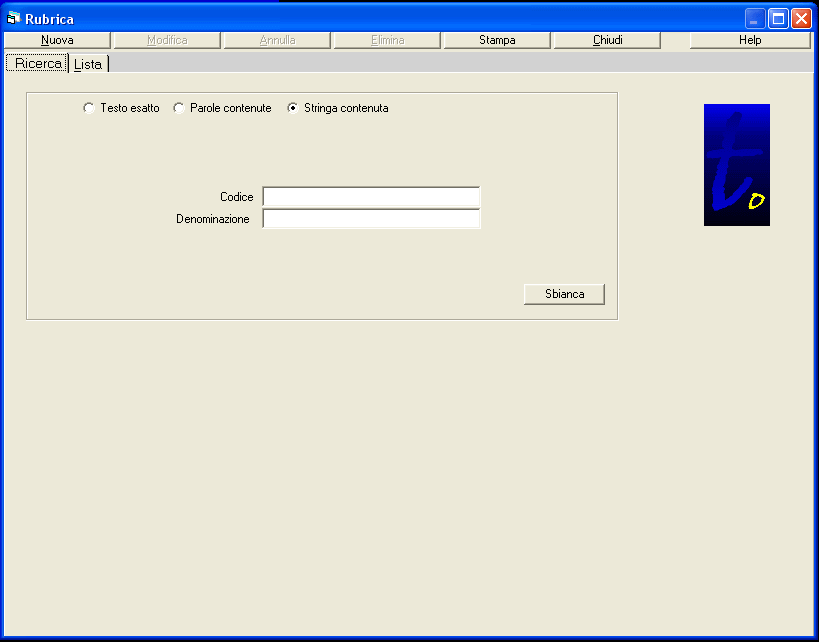Close the Rubrica window

pos(801,19)
